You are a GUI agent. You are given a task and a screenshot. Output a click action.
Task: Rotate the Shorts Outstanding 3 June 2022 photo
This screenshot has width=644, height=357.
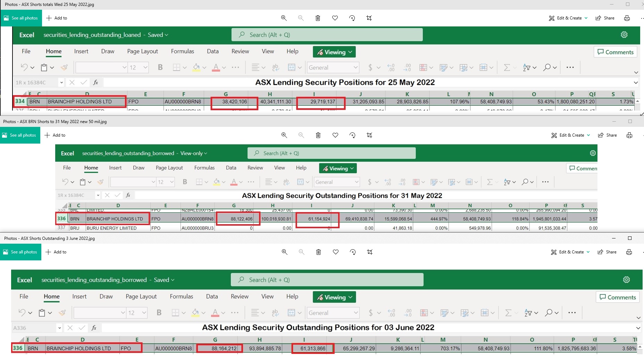pyautogui.click(x=353, y=252)
